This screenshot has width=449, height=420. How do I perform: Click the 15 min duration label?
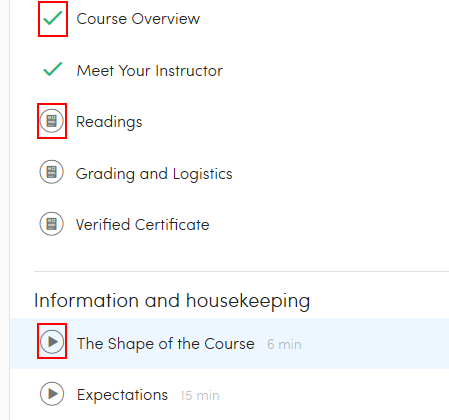200,396
